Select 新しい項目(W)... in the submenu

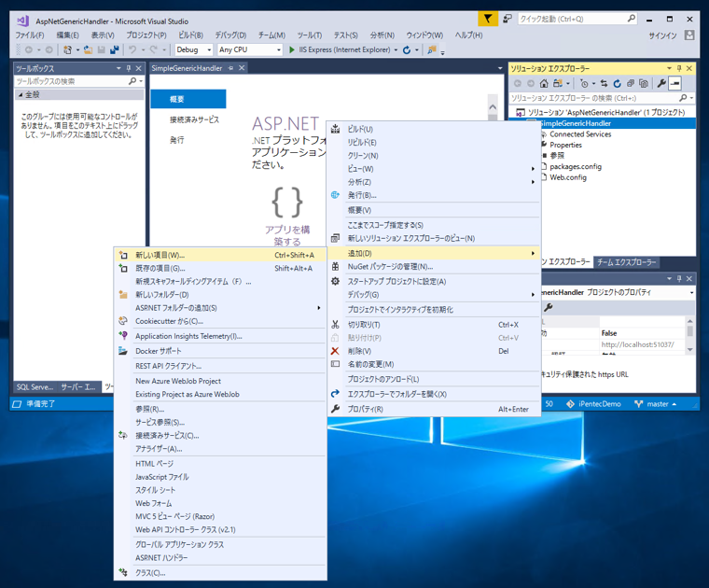coord(160,255)
